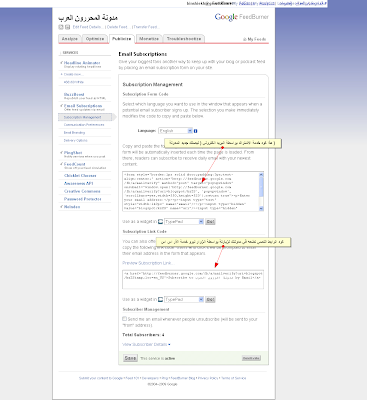Click inside the subscription link code textarea
This screenshot has width=367, height=400.
[193, 279]
